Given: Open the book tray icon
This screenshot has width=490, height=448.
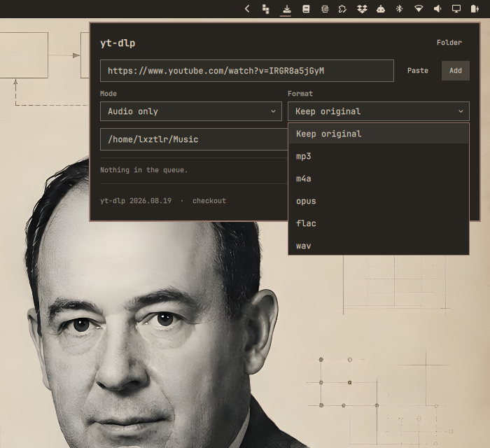Looking at the screenshot, I should pos(306,8).
